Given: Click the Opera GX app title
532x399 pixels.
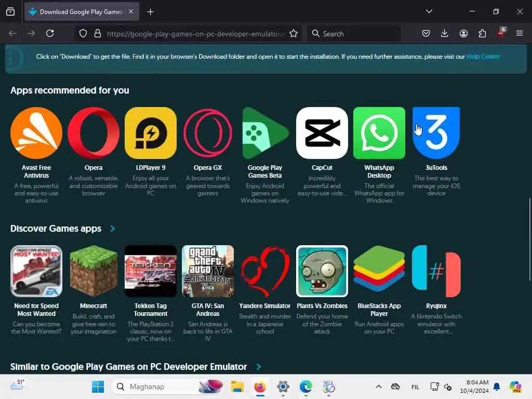Looking at the screenshot, I should (208, 168).
